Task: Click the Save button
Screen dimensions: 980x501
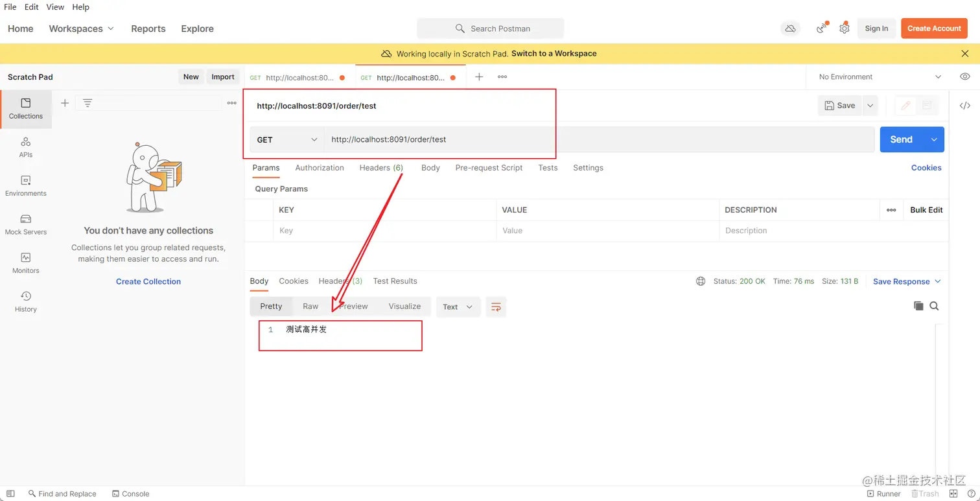Action: [x=840, y=106]
